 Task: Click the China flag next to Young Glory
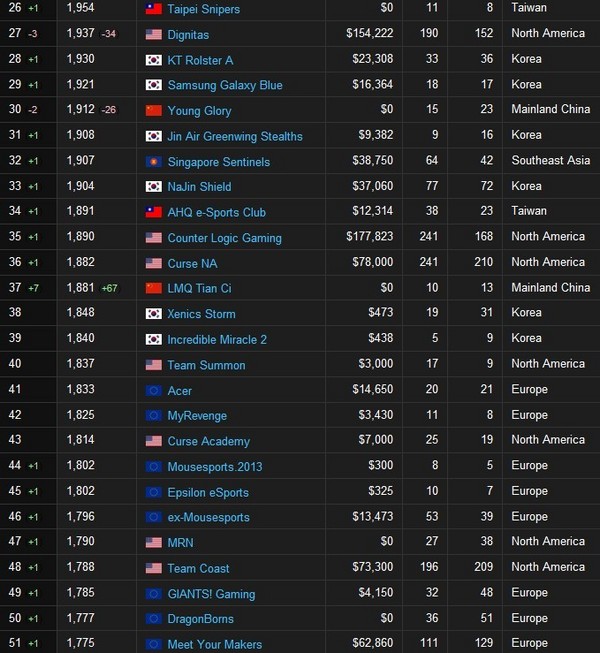pos(153,111)
